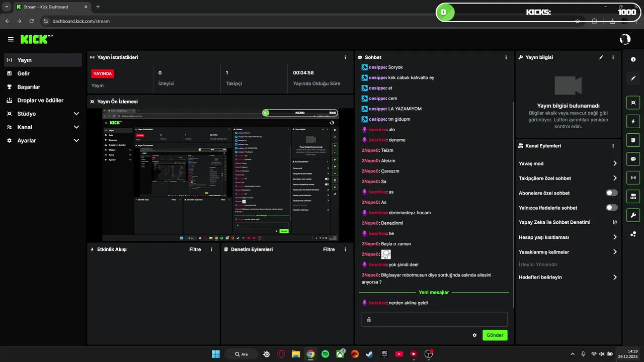
Task: Open Yapay Zeka ile Sohbet Denetimi external link
Action: (x=615, y=222)
